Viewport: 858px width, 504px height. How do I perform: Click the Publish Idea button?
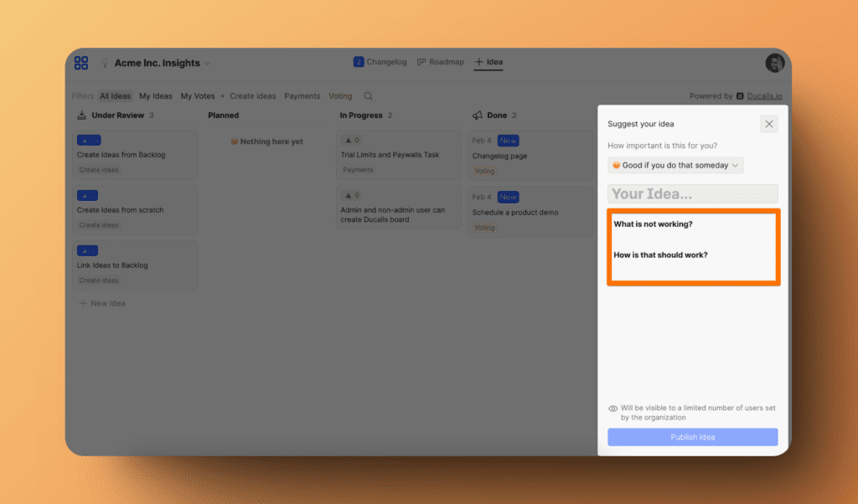692,437
